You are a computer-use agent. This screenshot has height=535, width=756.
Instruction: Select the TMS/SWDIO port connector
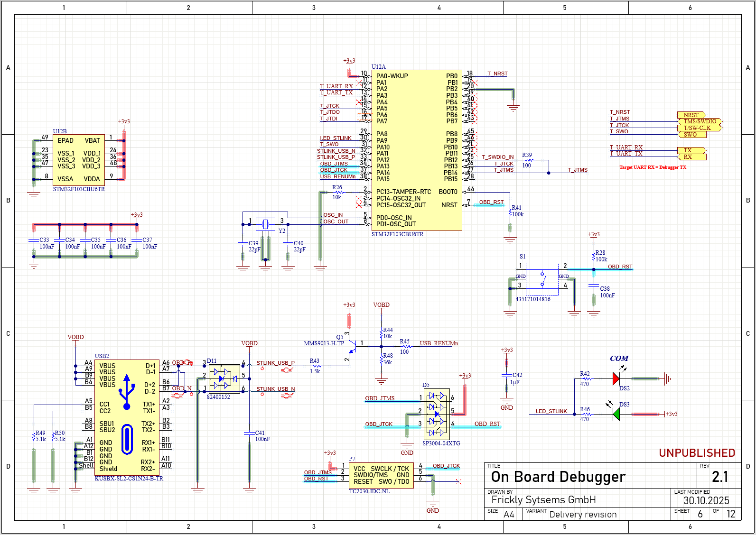coord(700,121)
